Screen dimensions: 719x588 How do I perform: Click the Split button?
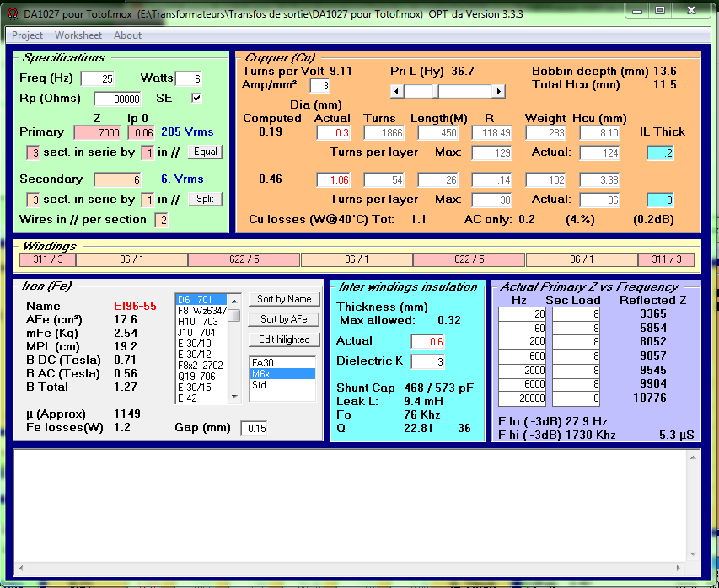pos(205,199)
